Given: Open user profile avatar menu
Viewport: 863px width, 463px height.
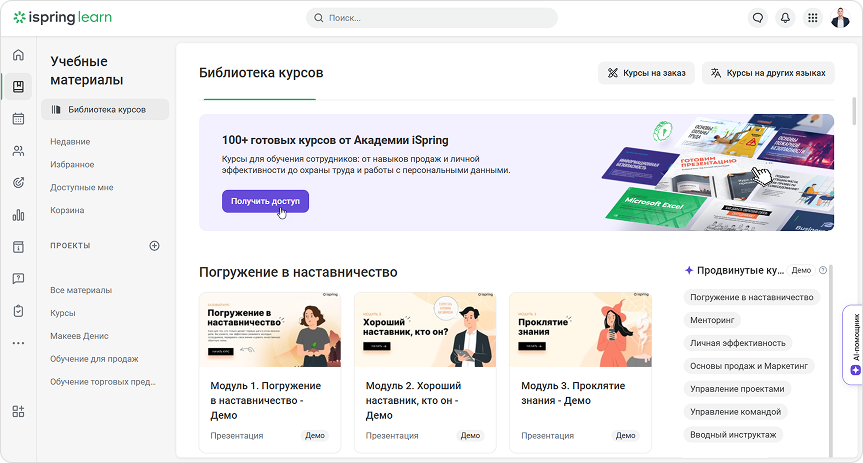Looking at the screenshot, I should (840, 18).
